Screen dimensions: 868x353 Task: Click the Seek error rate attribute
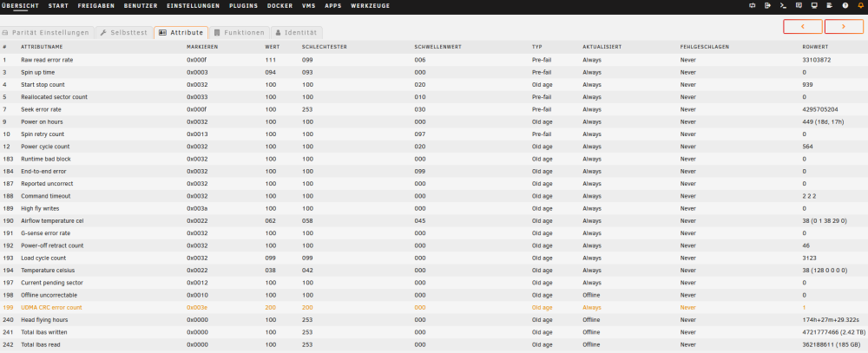(x=41, y=109)
